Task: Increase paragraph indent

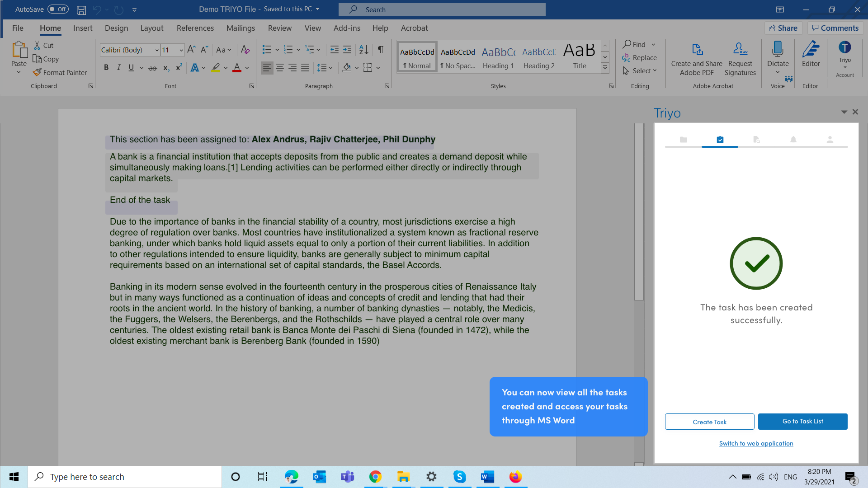Action: coord(347,50)
